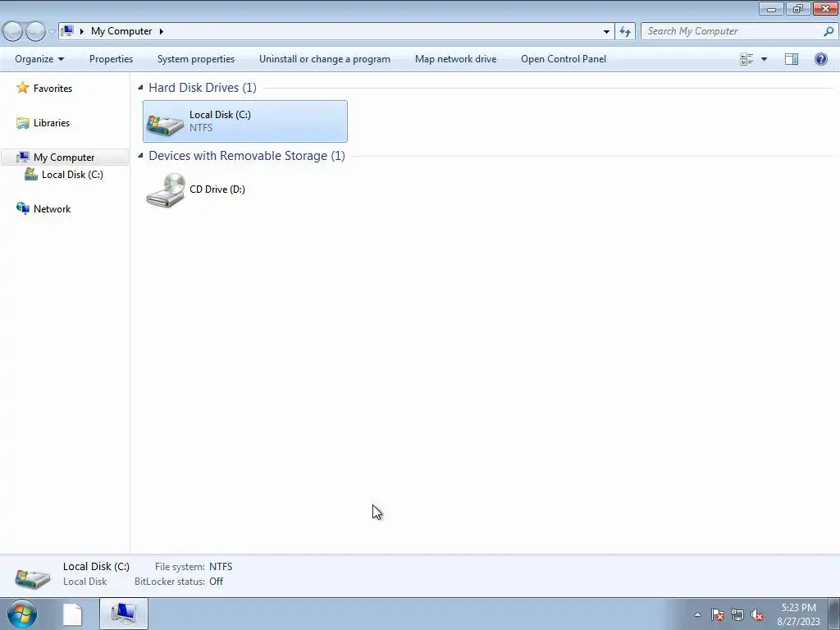Click the taskbar clock 5:23 PM
Viewport: 840px width, 630px height.
pyautogui.click(x=798, y=608)
